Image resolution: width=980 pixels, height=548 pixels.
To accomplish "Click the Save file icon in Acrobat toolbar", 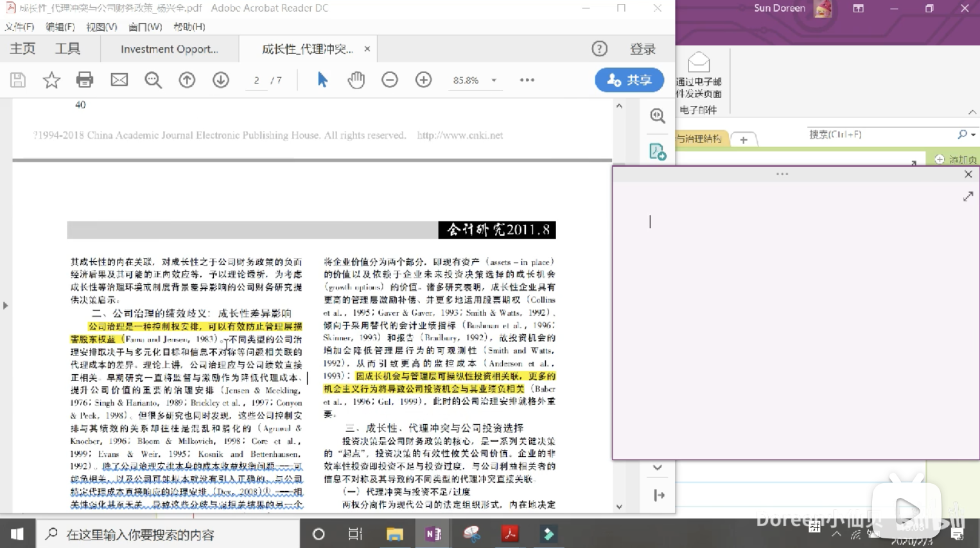I will pyautogui.click(x=18, y=80).
